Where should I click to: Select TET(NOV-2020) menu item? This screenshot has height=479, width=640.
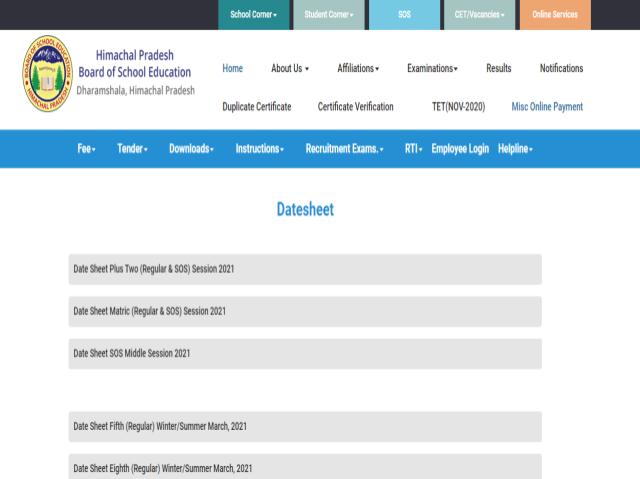coord(458,107)
